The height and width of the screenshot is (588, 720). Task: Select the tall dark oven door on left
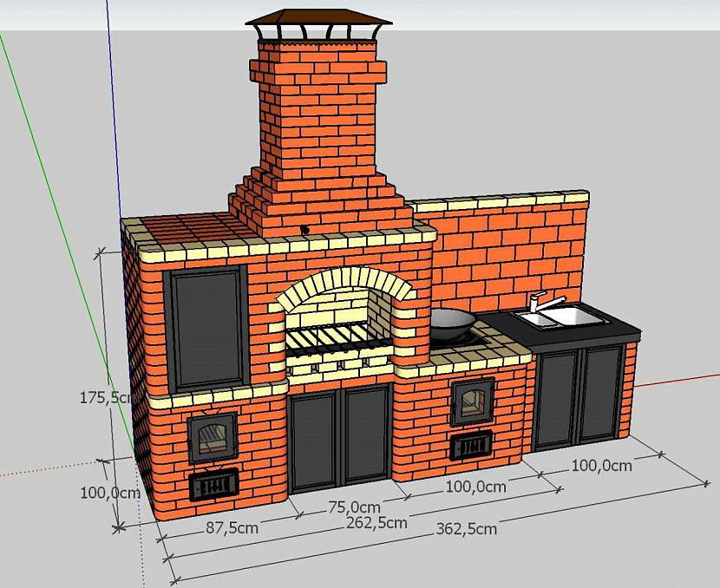click(207, 329)
